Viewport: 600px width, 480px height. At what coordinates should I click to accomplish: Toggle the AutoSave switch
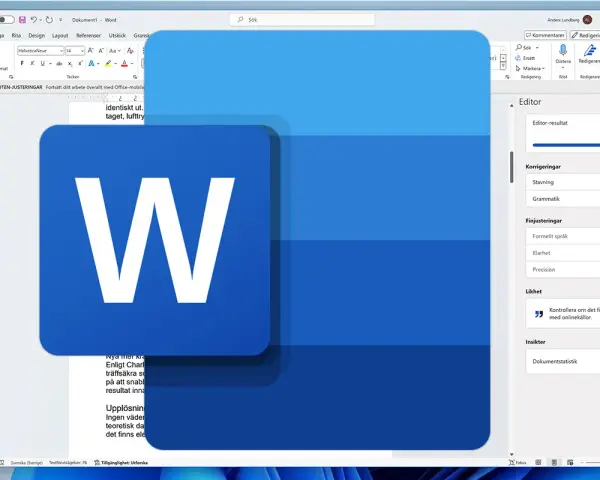(x=7, y=20)
